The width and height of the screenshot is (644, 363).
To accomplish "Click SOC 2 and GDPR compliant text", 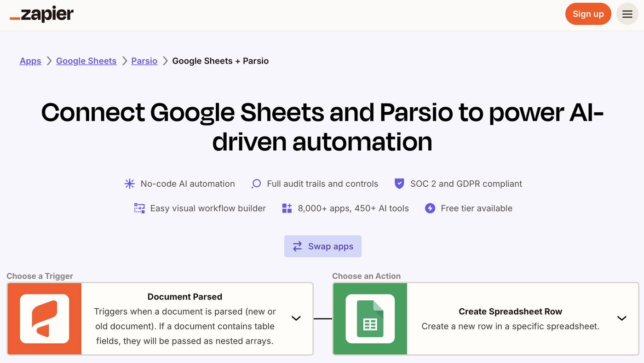I will point(466,184).
